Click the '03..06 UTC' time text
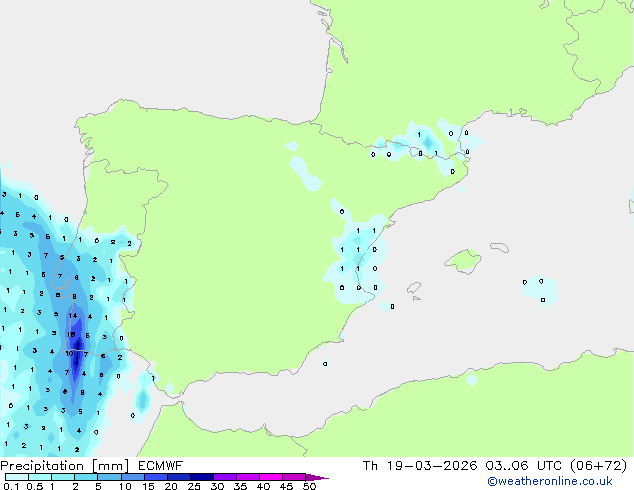This screenshot has width=634, height=490. 524,466
